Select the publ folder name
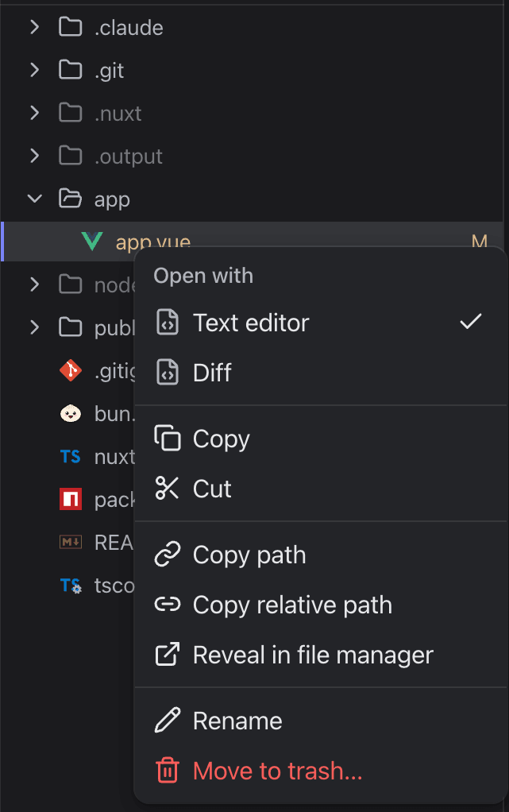This screenshot has width=509, height=812. click(114, 328)
